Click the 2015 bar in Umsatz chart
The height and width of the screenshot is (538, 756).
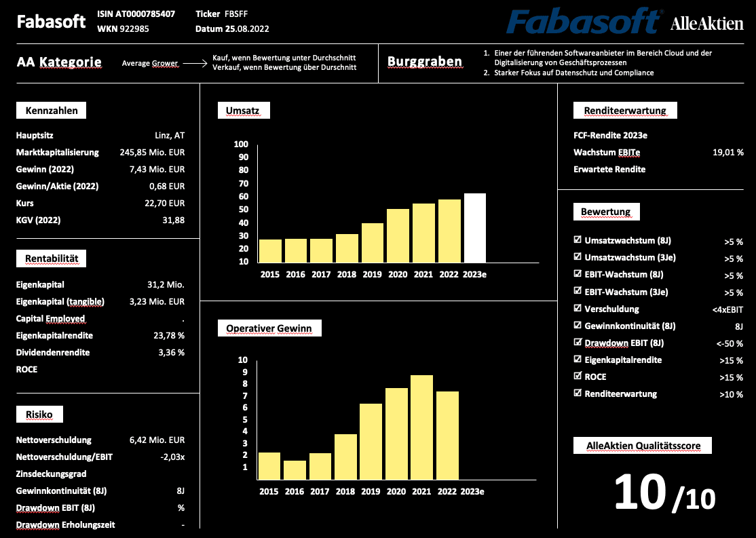(270, 251)
